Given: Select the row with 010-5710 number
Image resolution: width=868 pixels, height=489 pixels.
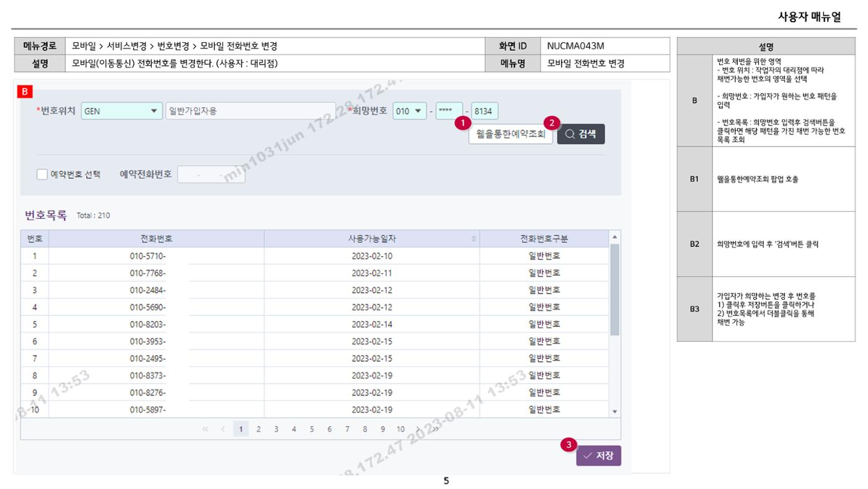Looking at the screenshot, I should pos(315,256).
